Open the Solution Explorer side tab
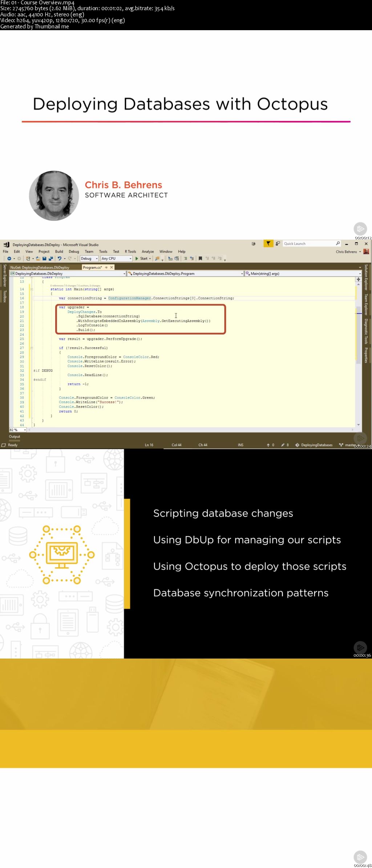The width and height of the screenshot is (372, 868). [366, 277]
